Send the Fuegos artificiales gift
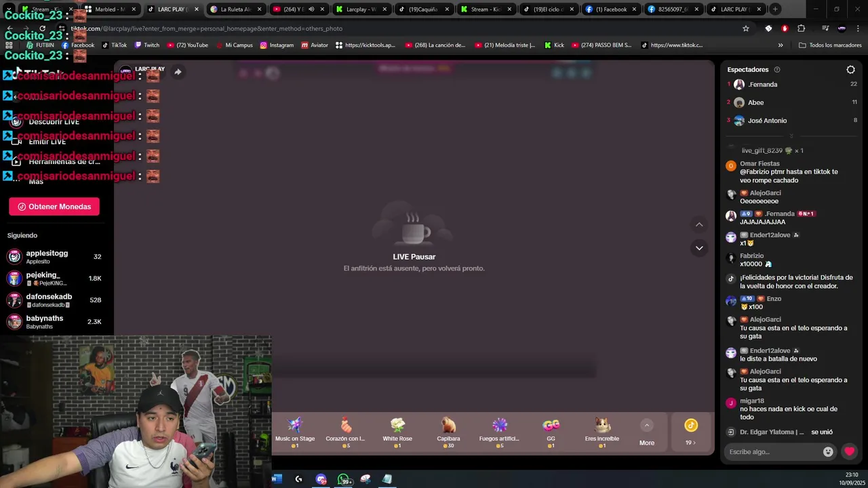868x488 pixels. (499, 432)
